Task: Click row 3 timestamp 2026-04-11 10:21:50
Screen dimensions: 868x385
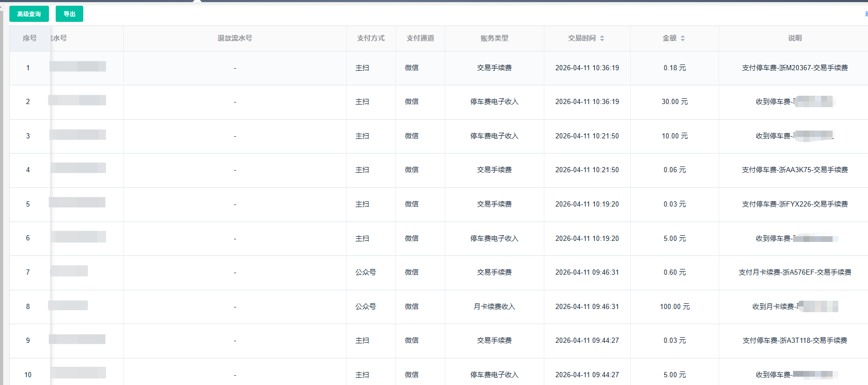Action: click(x=587, y=136)
